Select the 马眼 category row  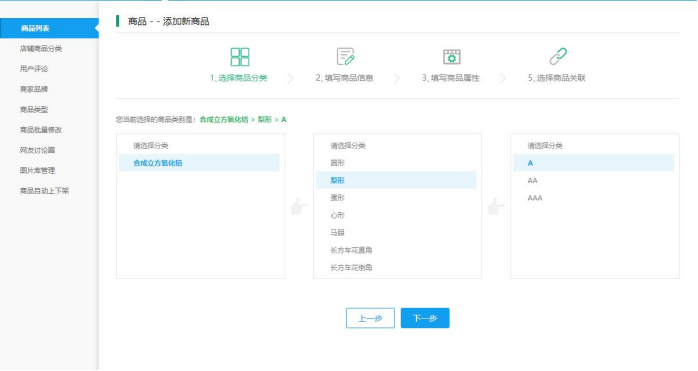pyautogui.click(x=396, y=232)
